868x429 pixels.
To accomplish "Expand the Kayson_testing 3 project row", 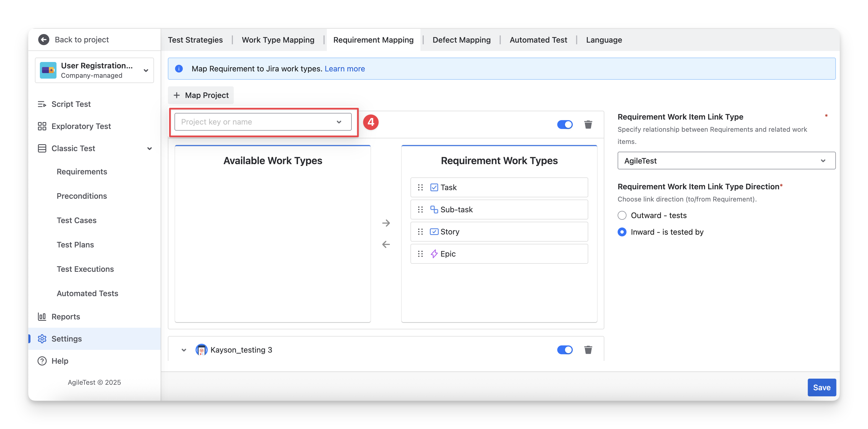I will coord(184,350).
